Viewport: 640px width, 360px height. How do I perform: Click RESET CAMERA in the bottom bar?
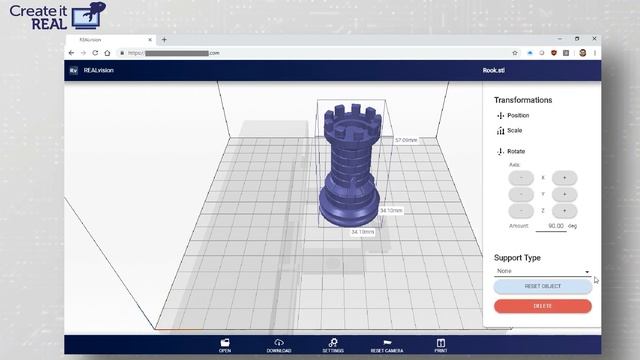[387, 345]
